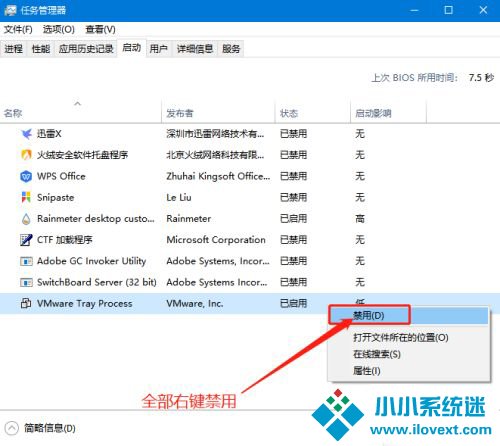The height and width of the screenshot is (446, 500).
Task: Click the BIOS time value 7.5 秒
Action: pos(481,78)
